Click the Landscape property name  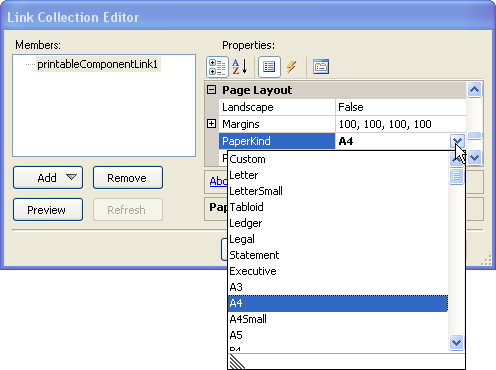pyautogui.click(x=277, y=107)
